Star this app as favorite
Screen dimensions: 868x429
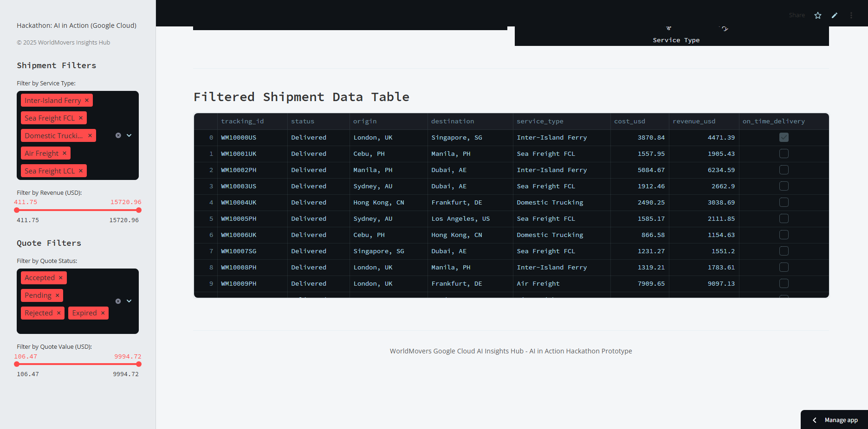818,15
